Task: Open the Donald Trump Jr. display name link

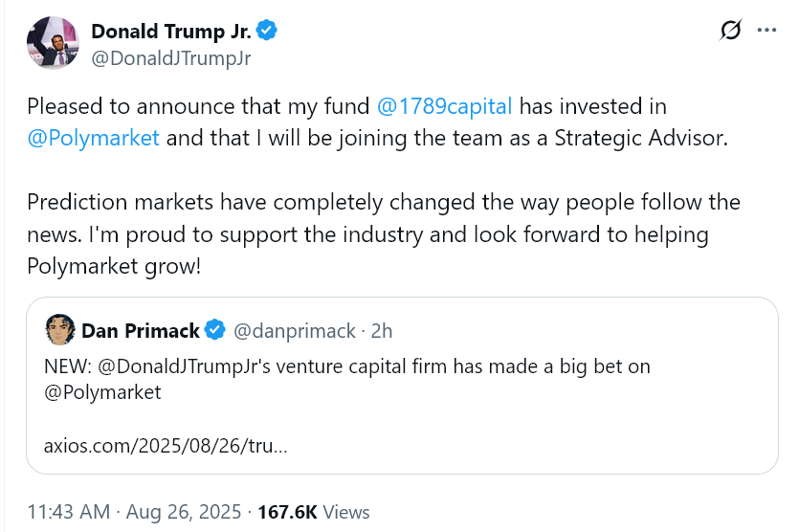Action: [170, 31]
